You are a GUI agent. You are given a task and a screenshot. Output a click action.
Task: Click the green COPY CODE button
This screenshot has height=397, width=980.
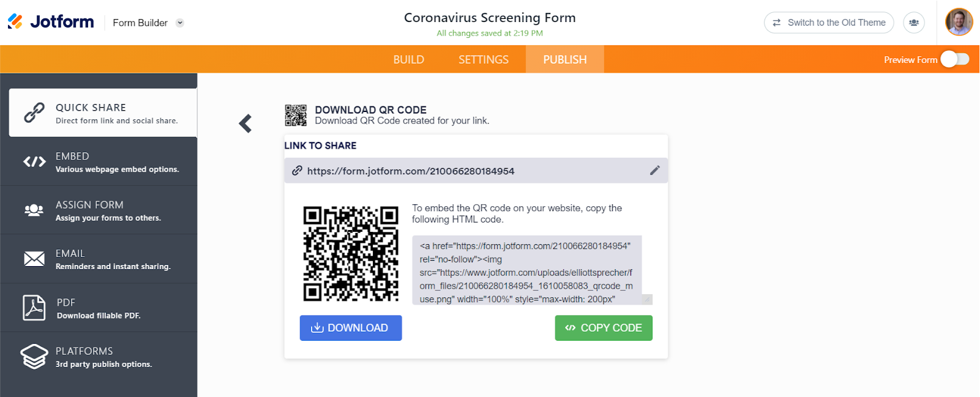[604, 328]
